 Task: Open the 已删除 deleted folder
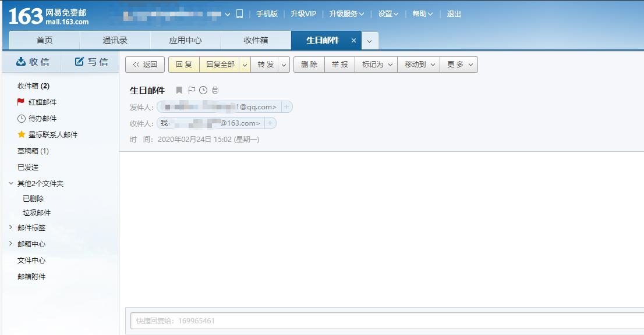[33, 198]
